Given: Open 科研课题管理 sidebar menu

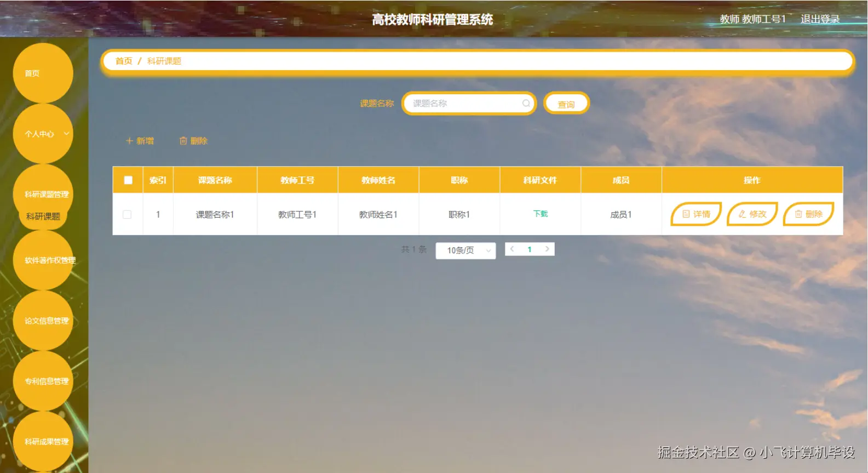Looking at the screenshot, I should pos(43,194).
